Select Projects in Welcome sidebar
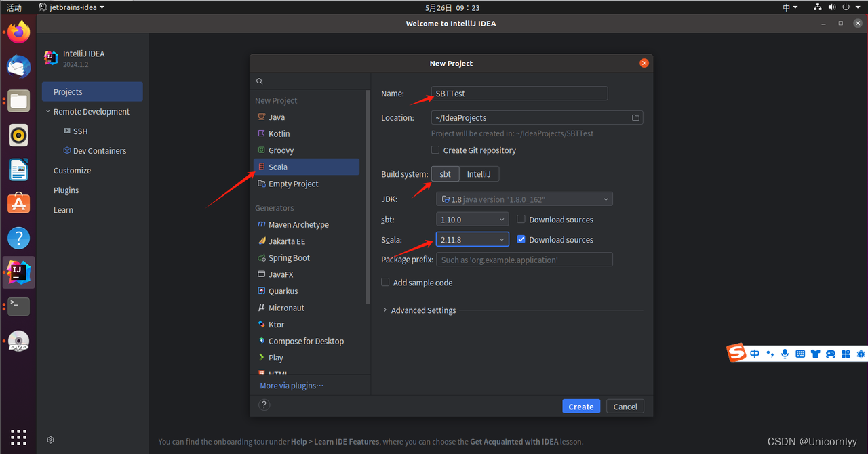 pyautogui.click(x=92, y=91)
